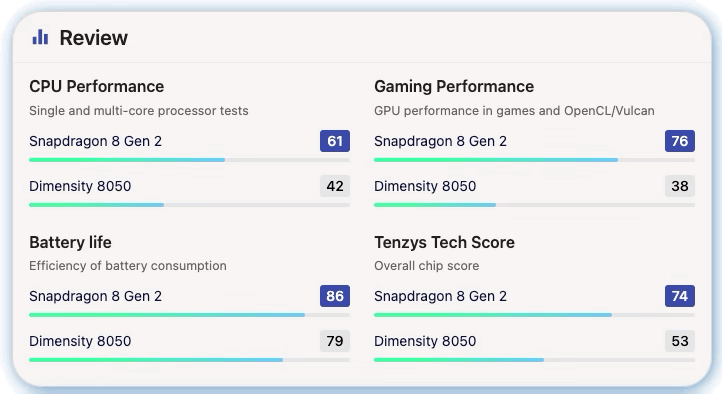Click the Snapdragon 8 Gen 2 label under Gaming Performance
722x394 pixels.
440,141
